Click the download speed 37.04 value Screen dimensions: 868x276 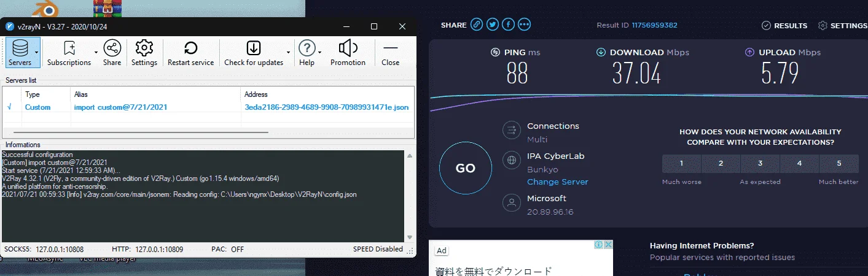click(636, 74)
